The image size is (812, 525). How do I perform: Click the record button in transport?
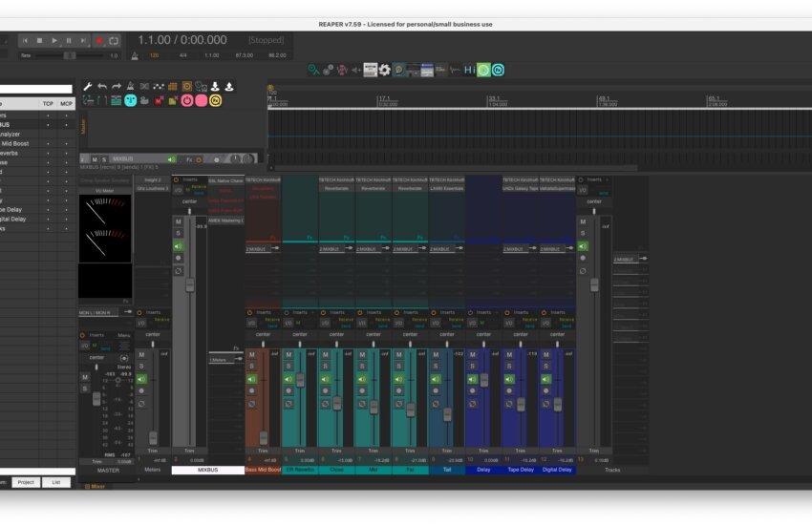98,41
